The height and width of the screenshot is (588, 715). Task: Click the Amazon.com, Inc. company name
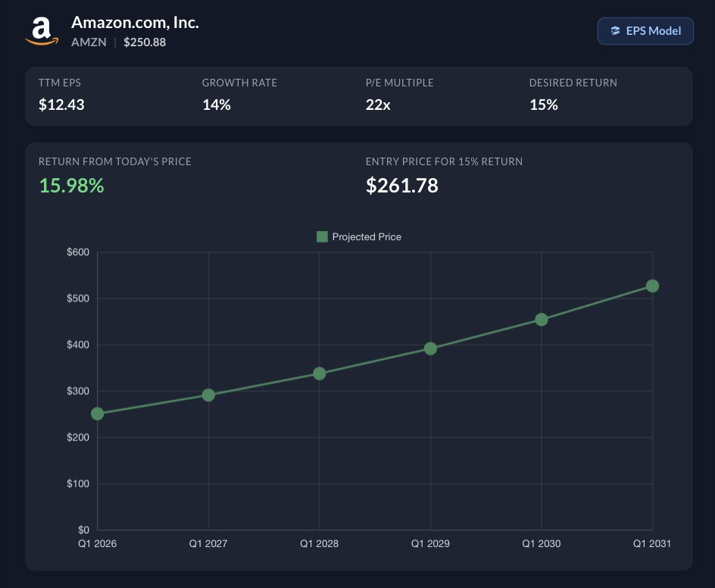pos(135,22)
